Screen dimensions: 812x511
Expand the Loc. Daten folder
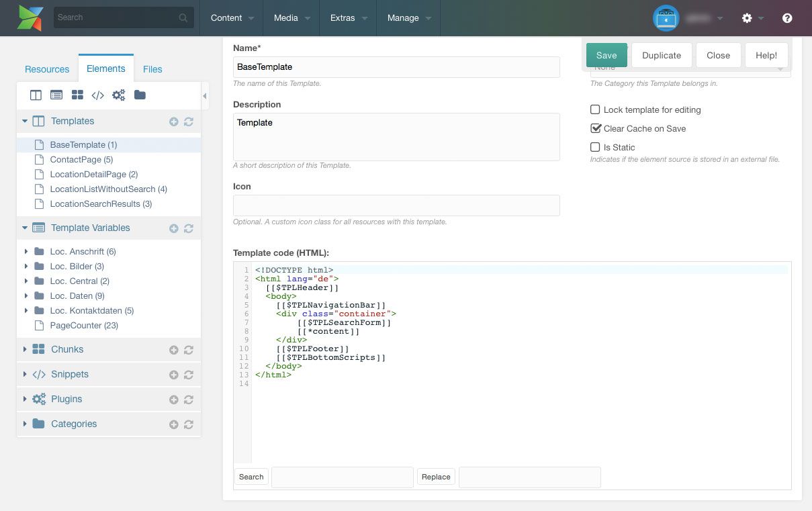click(x=26, y=296)
